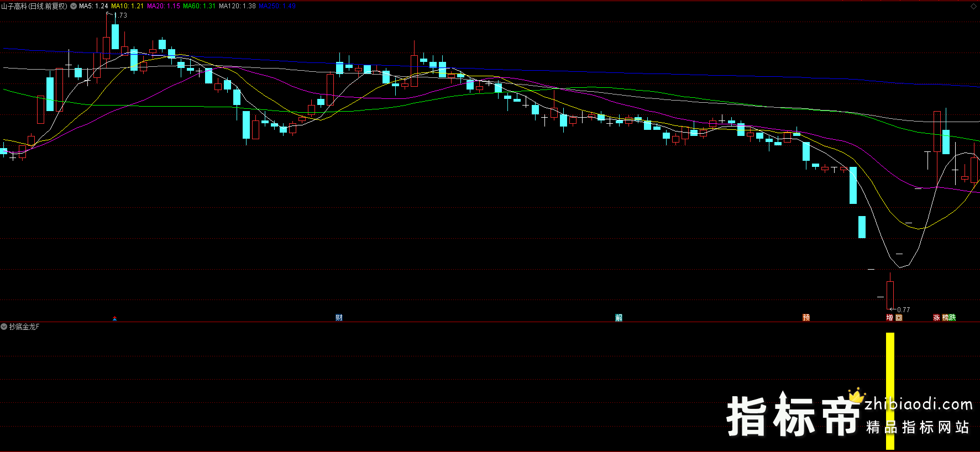Click the 0.77 low price label

point(903,310)
